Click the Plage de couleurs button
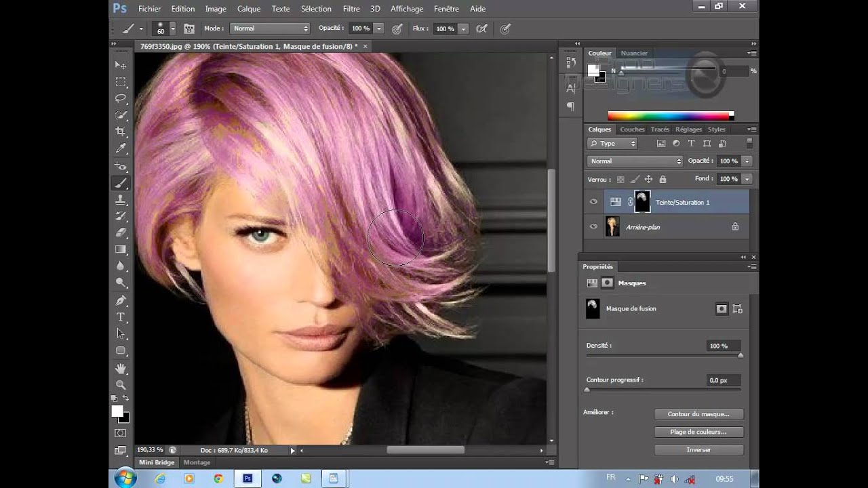Image resolution: width=868 pixels, height=488 pixels. (x=698, y=432)
